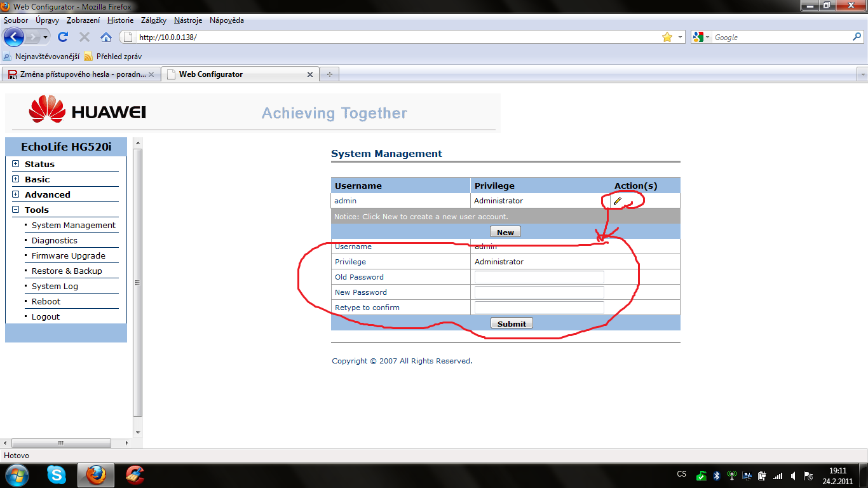Screen dimensions: 868x488
Task: Open the Soubor menu
Action: pos(16,20)
